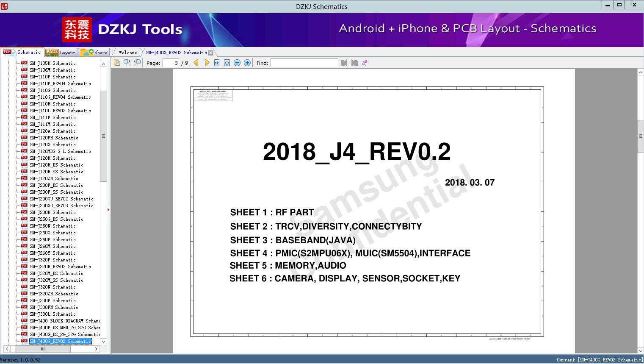Find the next match

tap(354, 63)
